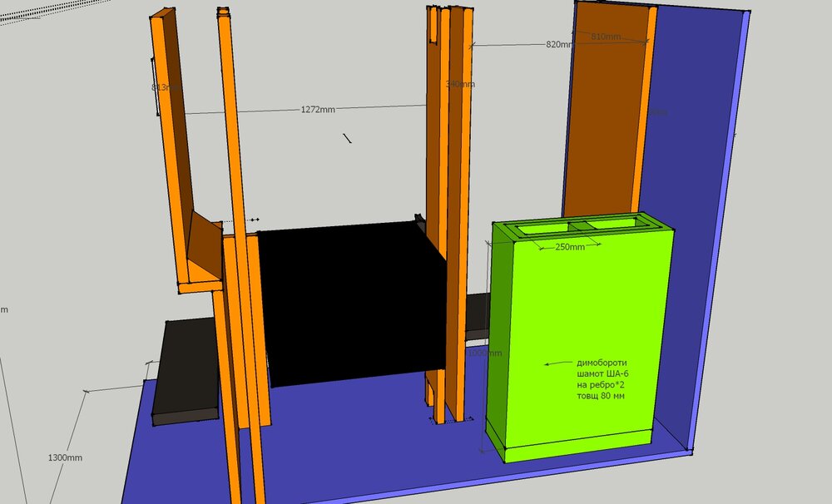Click the 'димобороти' annotation line
Screen dimensions: 832x504
click(x=602, y=363)
